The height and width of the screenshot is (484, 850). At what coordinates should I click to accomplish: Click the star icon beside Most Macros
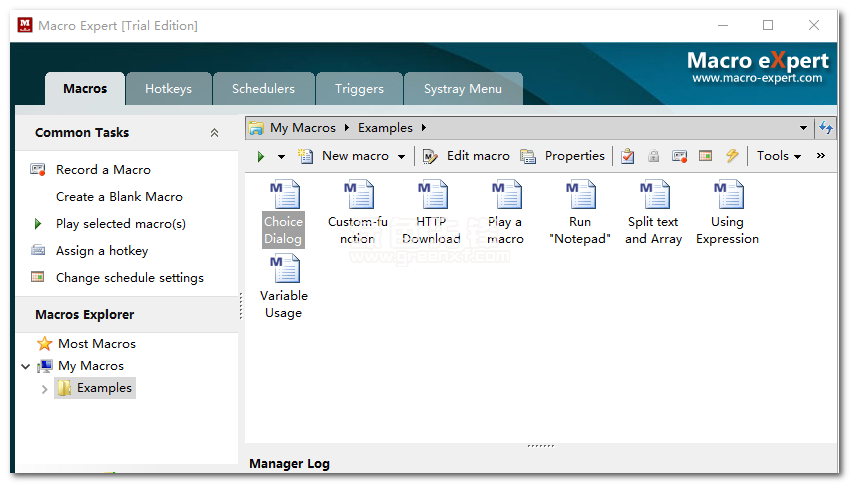coord(44,344)
